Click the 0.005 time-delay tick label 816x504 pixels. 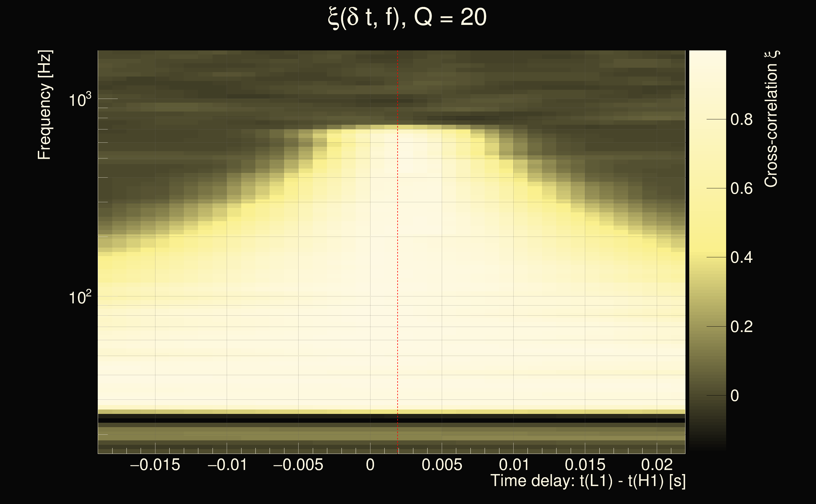pyautogui.click(x=442, y=465)
